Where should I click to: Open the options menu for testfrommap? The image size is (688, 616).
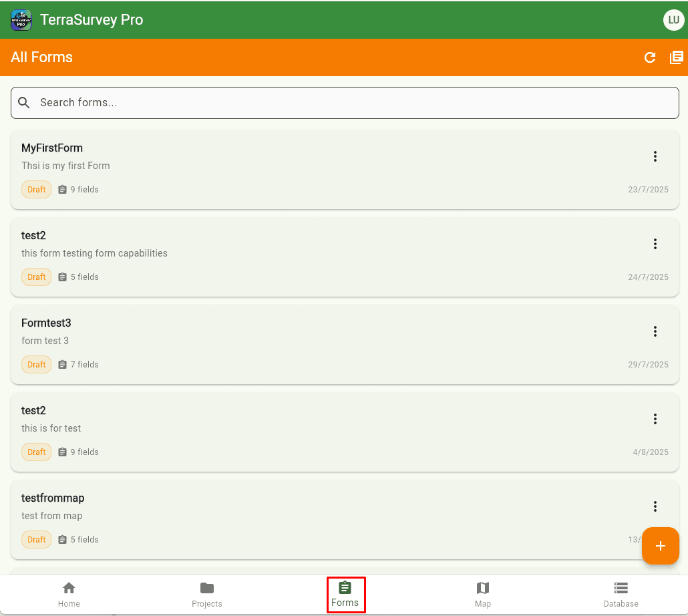point(655,506)
